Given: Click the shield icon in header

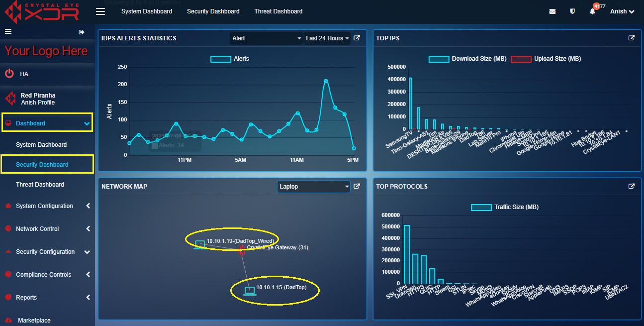Looking at the screenshot, I should click(572, 11).
